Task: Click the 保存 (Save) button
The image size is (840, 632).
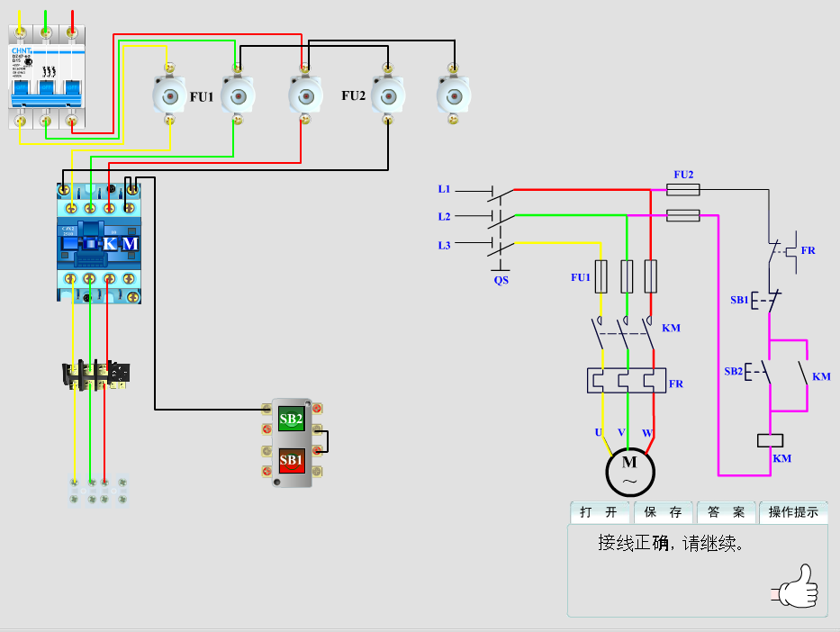Action: 664,512
